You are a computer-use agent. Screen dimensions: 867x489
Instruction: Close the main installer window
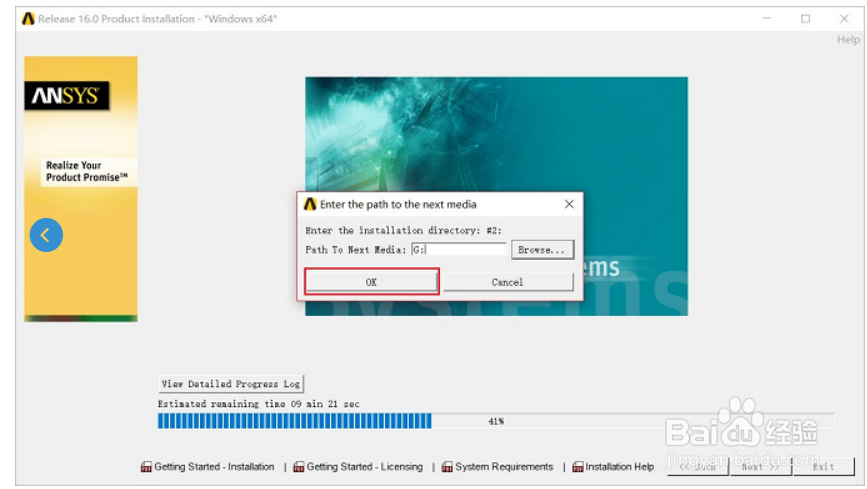click(844, 19)
